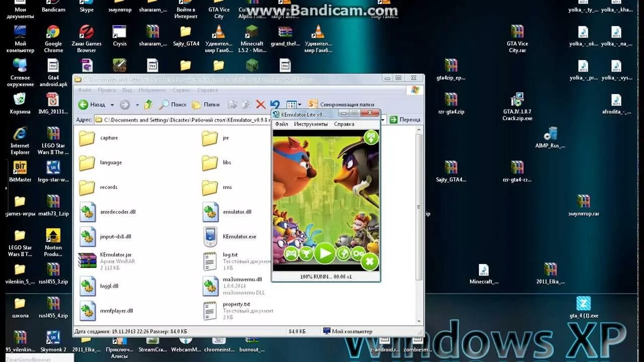This screenshot has width=644, height=362.
Task: Select the mmfplayer.dll file
Action: point(106,311)
